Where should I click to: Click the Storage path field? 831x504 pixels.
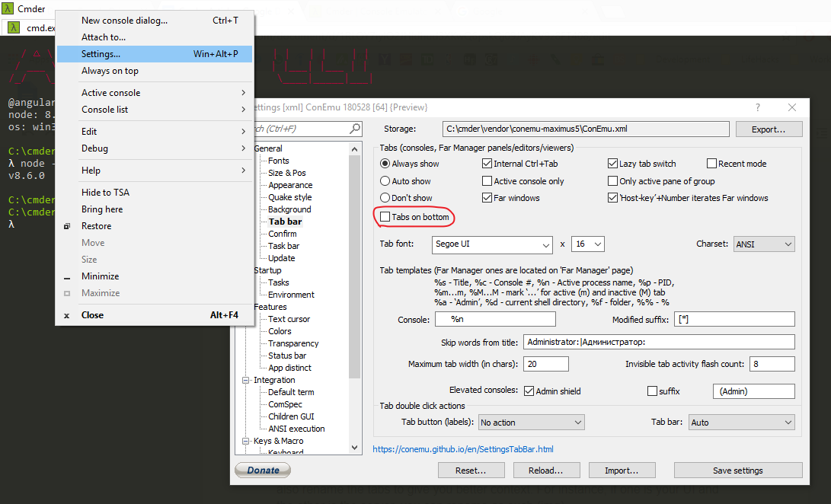point(586,129)
